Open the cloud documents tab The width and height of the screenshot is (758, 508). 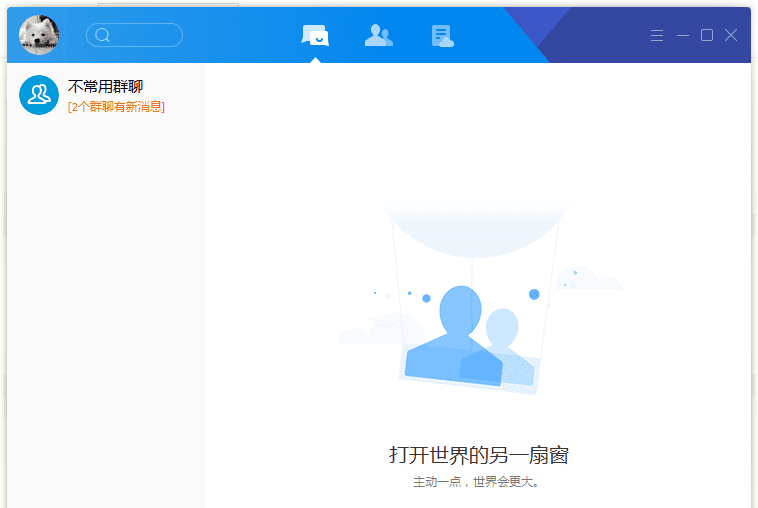tap(442, 36)
